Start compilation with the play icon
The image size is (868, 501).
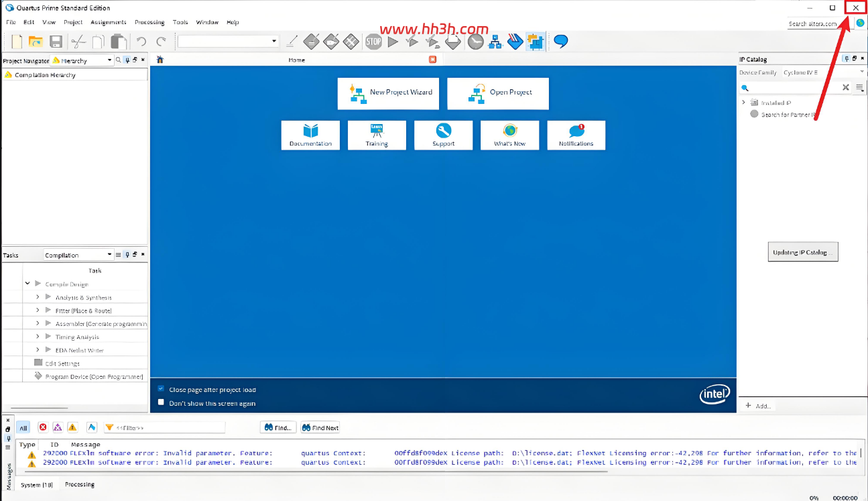click(393, 42)
